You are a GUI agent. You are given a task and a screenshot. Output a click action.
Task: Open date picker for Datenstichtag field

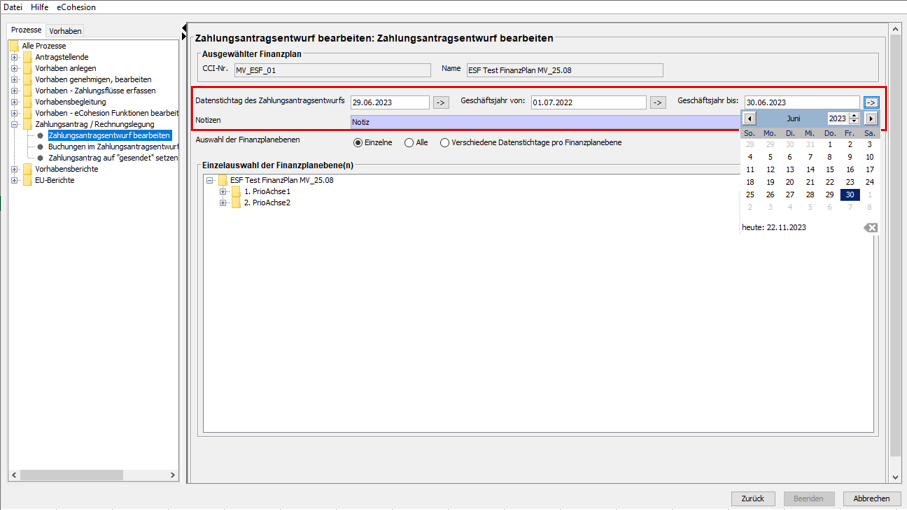coord(441,103)
